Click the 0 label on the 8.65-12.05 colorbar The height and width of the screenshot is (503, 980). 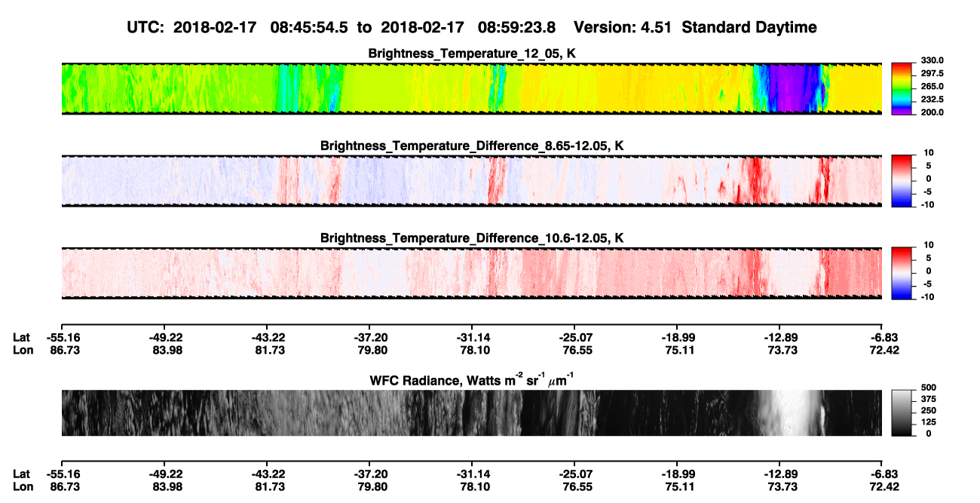(x=929, y=179)
